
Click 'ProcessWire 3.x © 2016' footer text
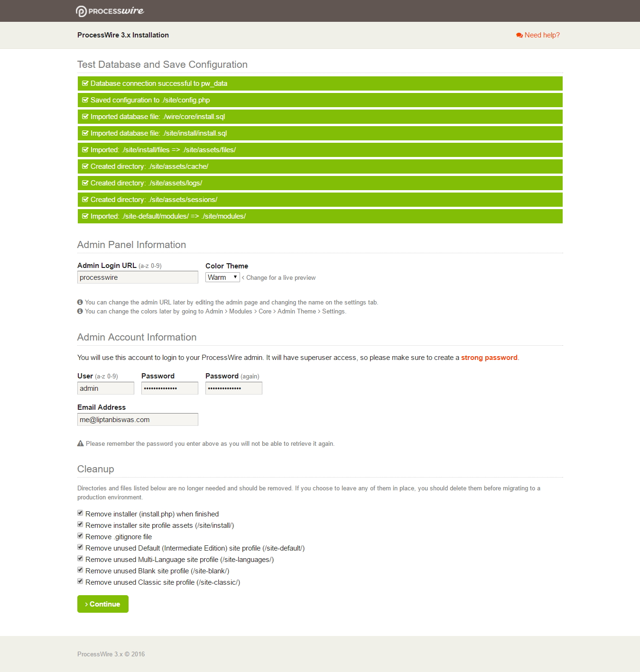point(111,654)
